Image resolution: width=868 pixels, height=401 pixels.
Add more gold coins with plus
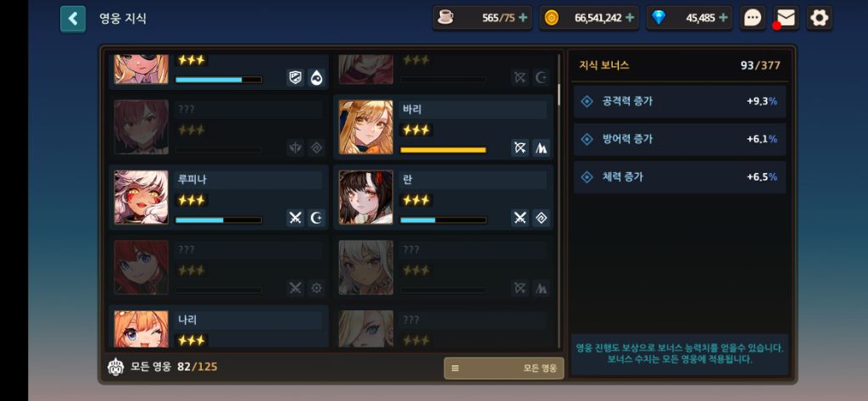point(630,18)
